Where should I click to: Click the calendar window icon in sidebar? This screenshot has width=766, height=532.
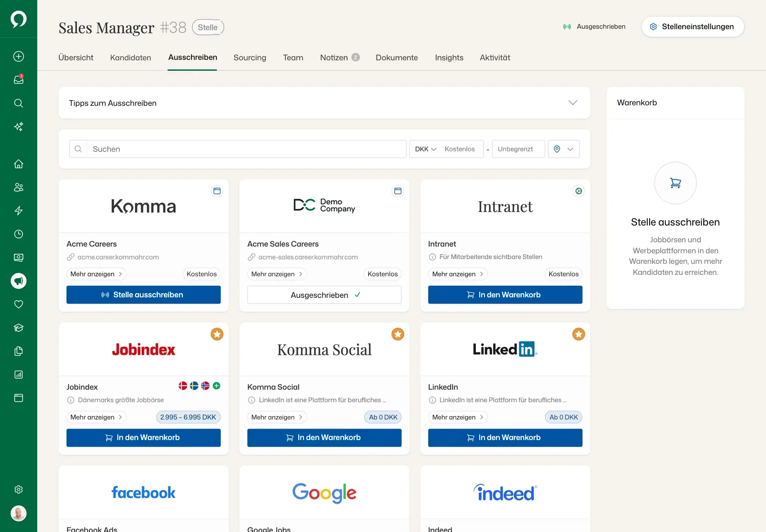[19, 398]
